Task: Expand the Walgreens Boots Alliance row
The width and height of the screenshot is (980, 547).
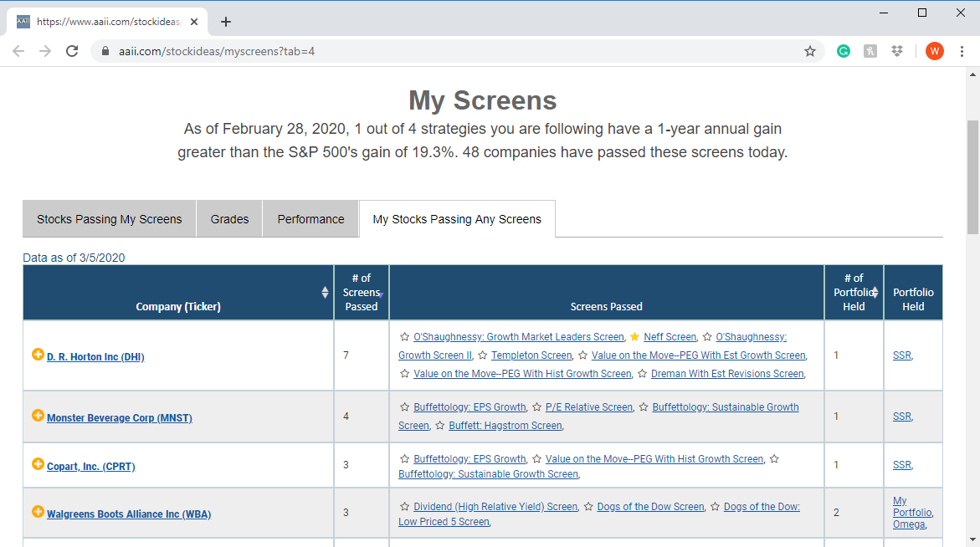Action: tap(38, 512)
